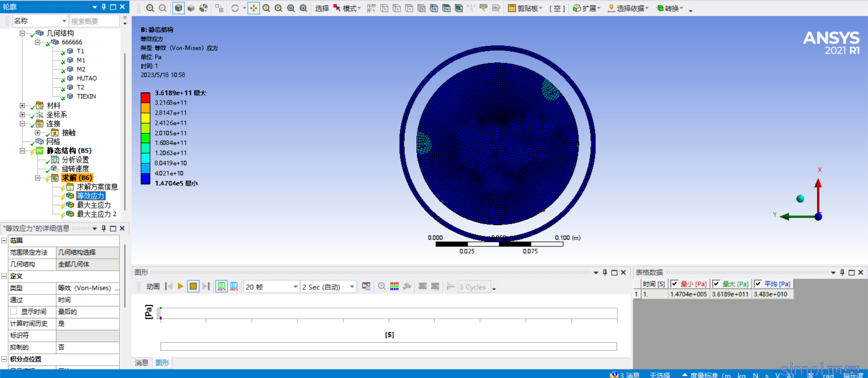Collapse the 求解 (B6) node

point(37,178)
